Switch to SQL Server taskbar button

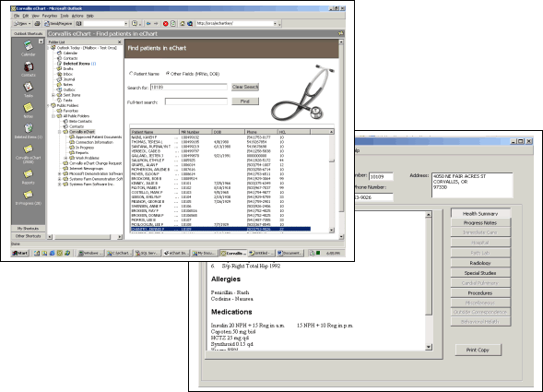click(147, 253)
